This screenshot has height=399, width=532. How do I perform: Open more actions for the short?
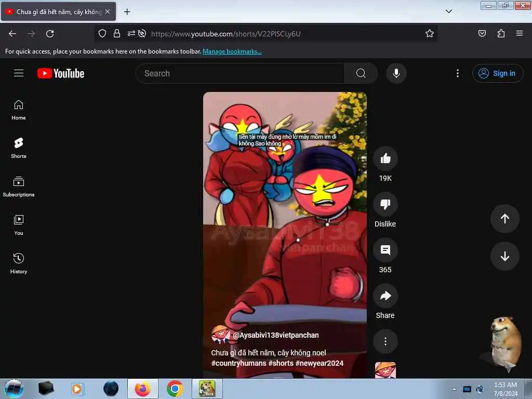click(x=385, y=341)
